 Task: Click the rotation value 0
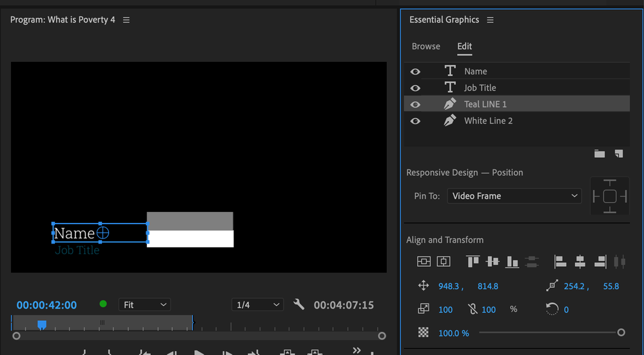coord(566,309)
